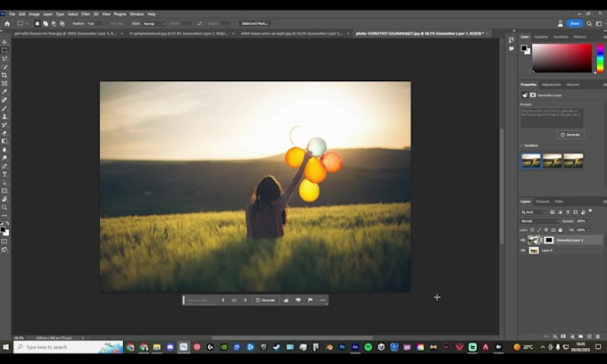Viewport: 607px width, 364px height.
Task: Open the three-dots more options on the taskbar
Action: (x=322, y=300)
